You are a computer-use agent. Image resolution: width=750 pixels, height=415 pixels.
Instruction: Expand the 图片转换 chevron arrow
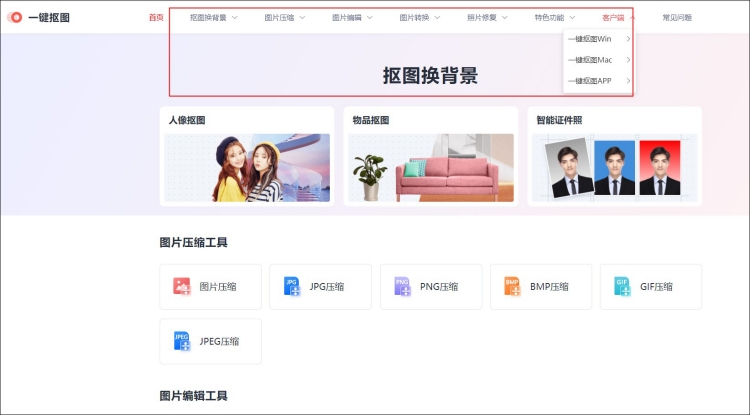(437, 18)
